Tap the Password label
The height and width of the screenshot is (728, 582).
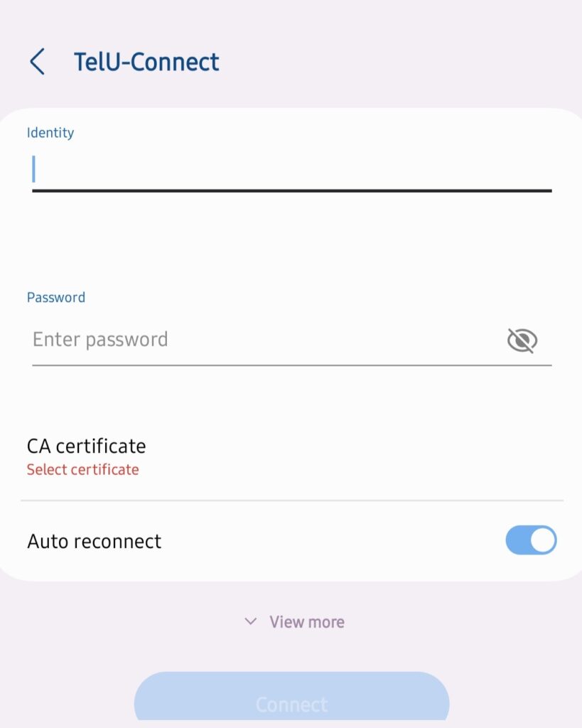[x=55, y=297]
